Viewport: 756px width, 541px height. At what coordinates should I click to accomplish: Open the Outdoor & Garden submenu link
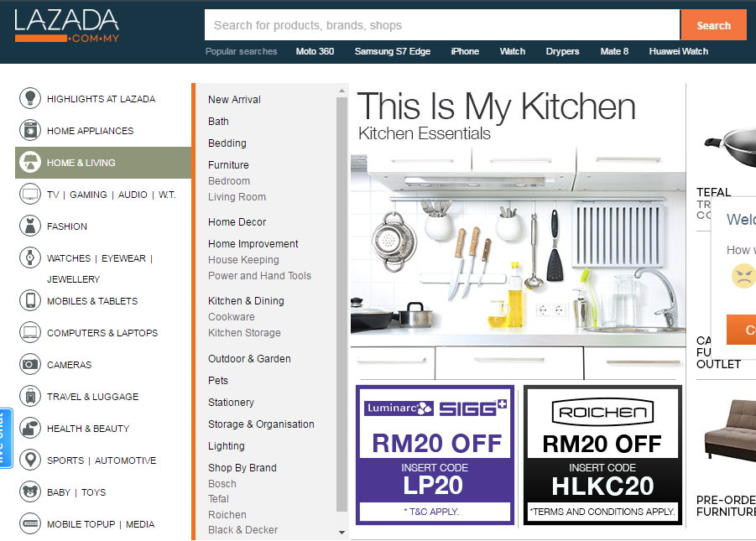click(x=249, y=358)
